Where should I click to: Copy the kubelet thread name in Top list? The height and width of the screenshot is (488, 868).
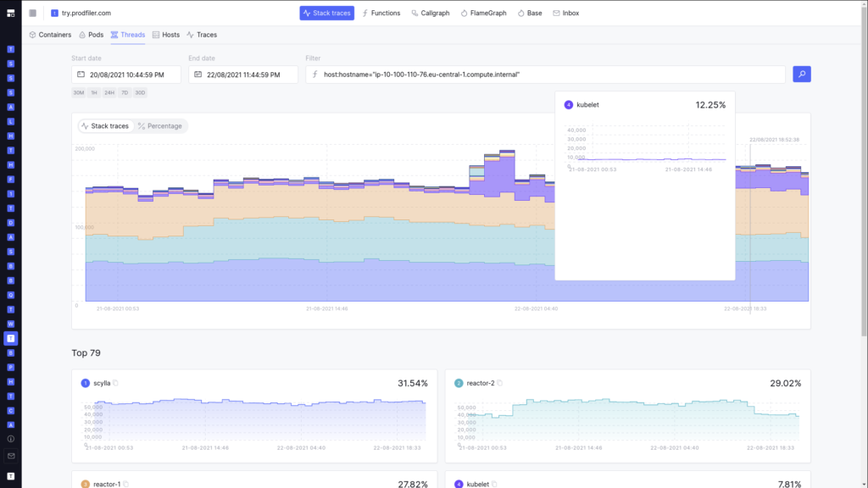[x=494, y=484]
